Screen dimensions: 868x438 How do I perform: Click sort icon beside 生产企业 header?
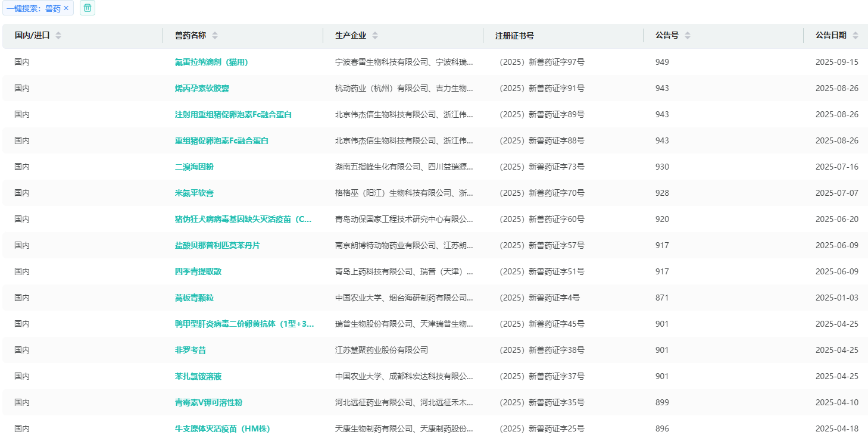click(x=375, y=36)
